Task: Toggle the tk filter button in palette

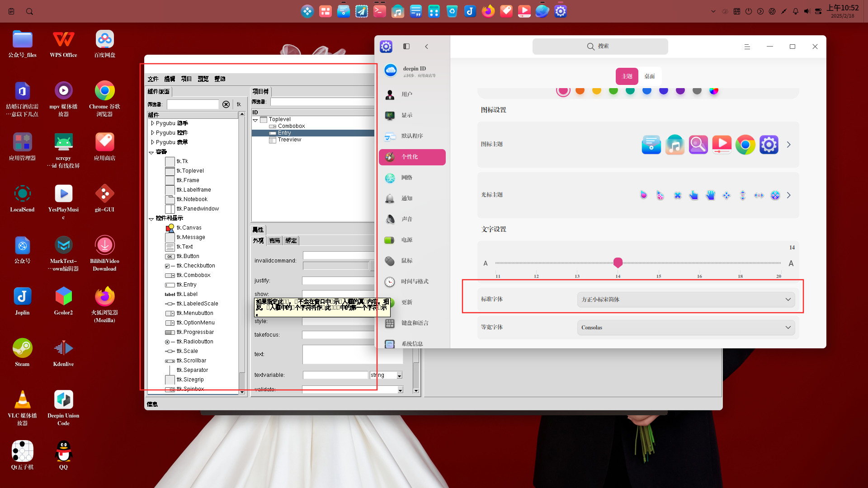Action: point(239,104)
